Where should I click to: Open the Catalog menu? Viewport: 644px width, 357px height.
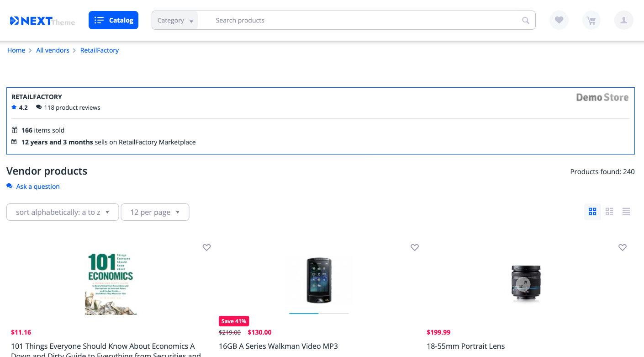click(113, 20)
